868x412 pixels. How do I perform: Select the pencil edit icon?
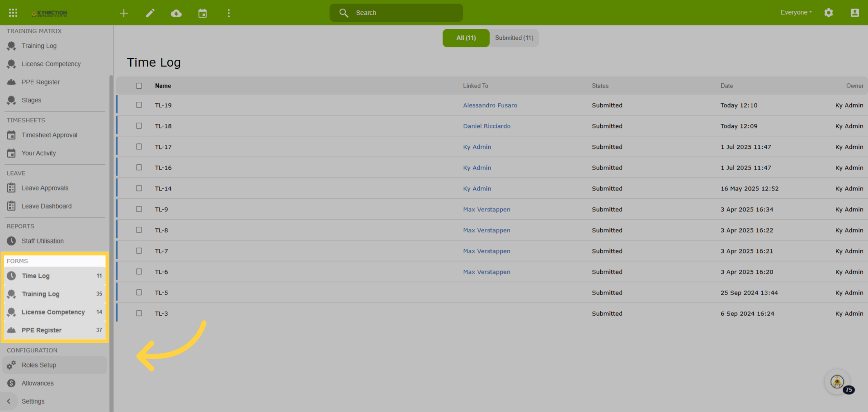[x=150, y=13]
